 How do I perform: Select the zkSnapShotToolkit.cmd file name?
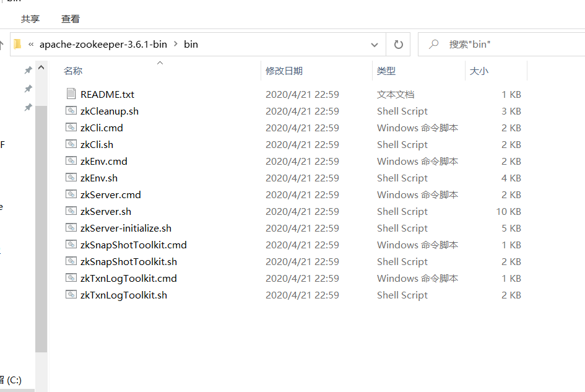[134, 245]
